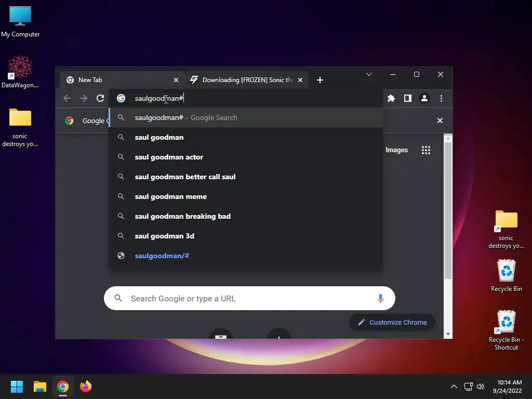Click the Google icon in the address bar

pyautogui.click(x=121, y=98)
